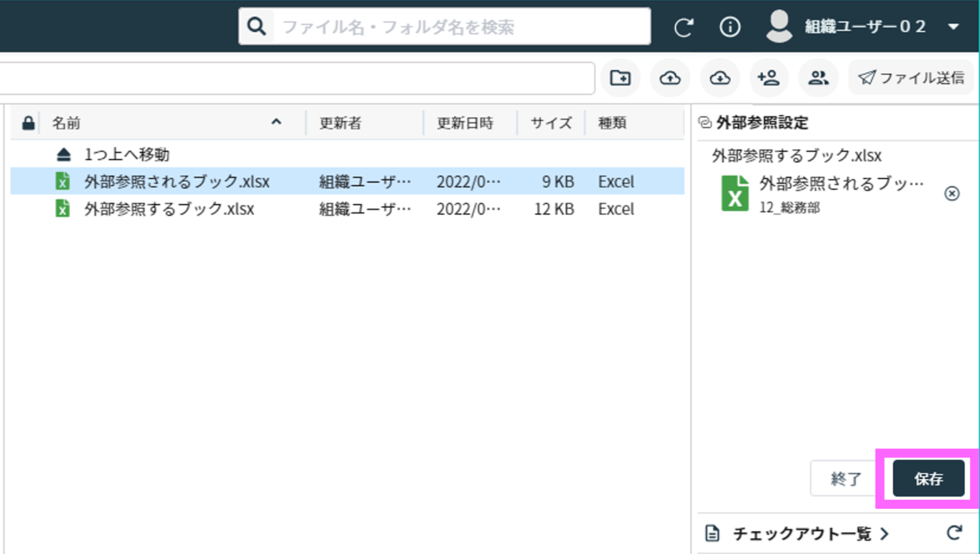Click the search magnifier icon
Screen dimensions: 980x554
coord(256,27)
